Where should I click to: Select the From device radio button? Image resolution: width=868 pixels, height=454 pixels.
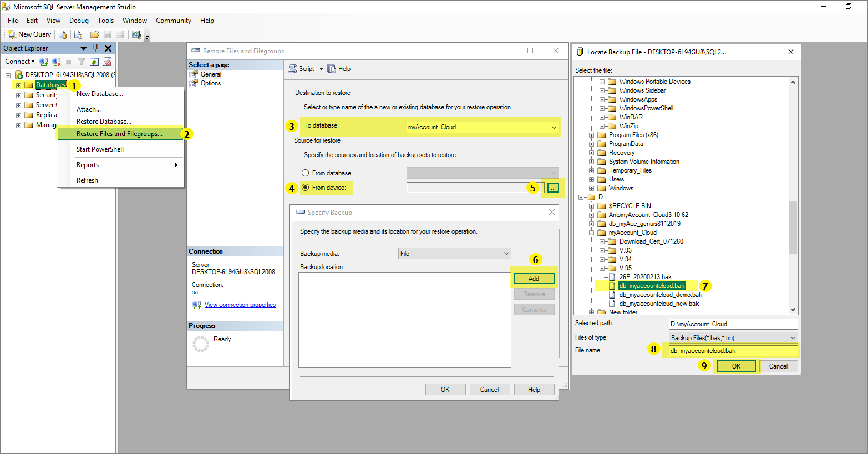pos(305,188)
